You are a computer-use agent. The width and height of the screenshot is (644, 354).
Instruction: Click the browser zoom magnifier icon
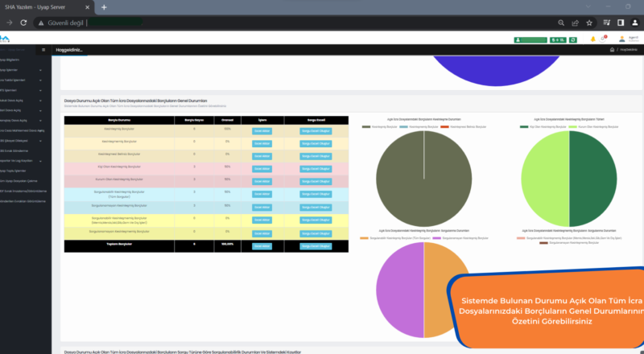click(563, 23)
